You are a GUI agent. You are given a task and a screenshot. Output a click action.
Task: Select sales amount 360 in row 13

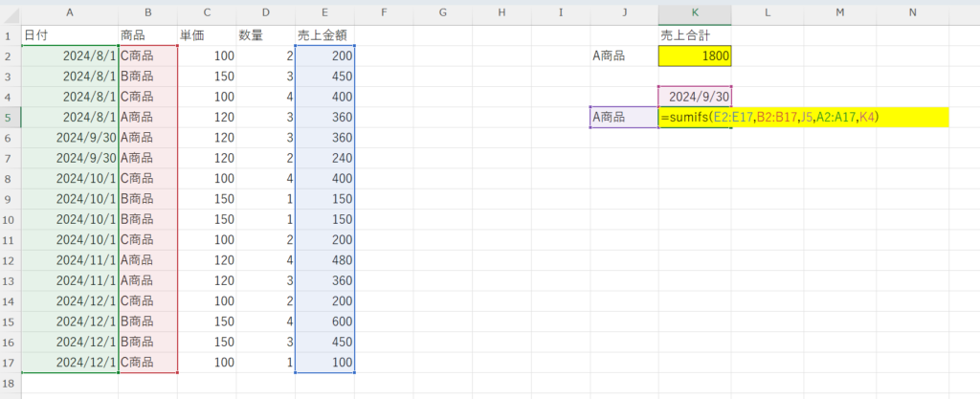[x=324, y=281]
